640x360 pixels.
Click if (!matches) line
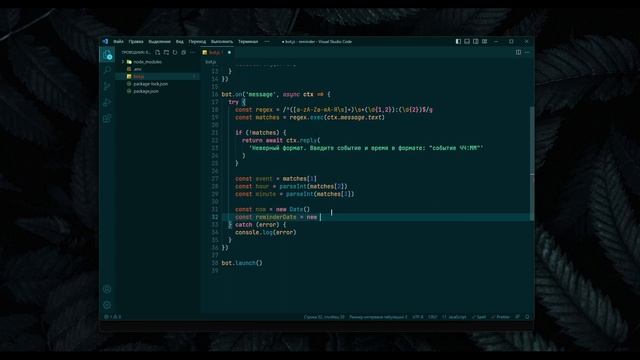coord(260,133)
